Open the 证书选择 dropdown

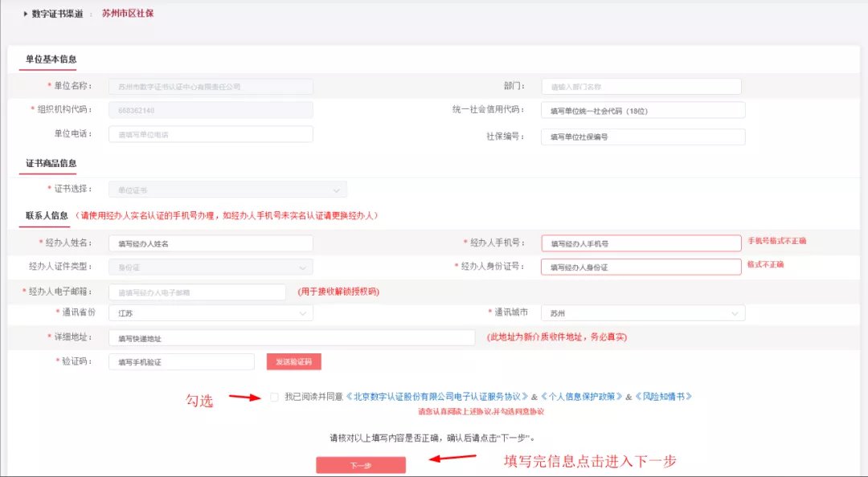(227, 190)
